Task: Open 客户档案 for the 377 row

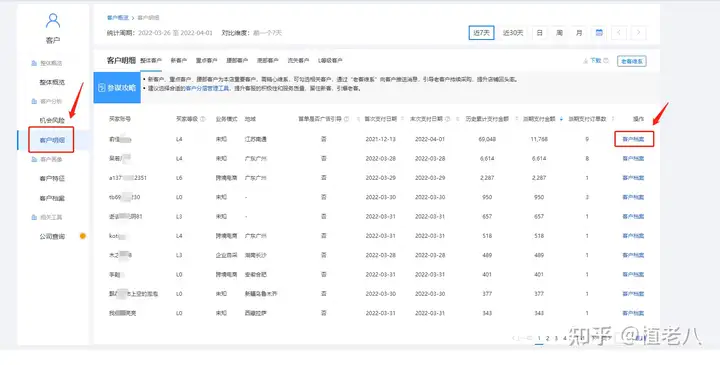Action: [633, 293]
